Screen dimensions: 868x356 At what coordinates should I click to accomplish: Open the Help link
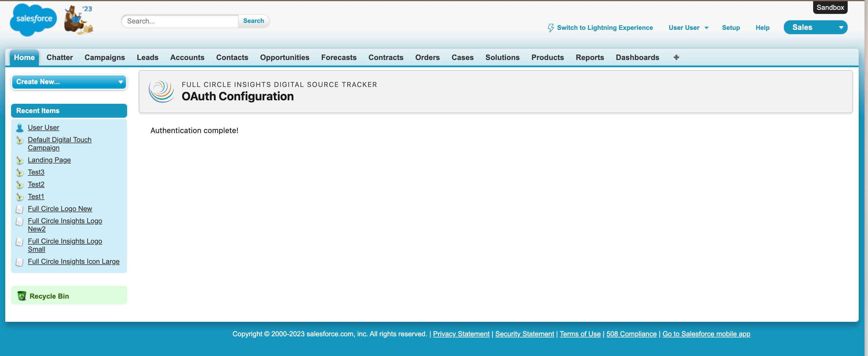coord(763,28)
